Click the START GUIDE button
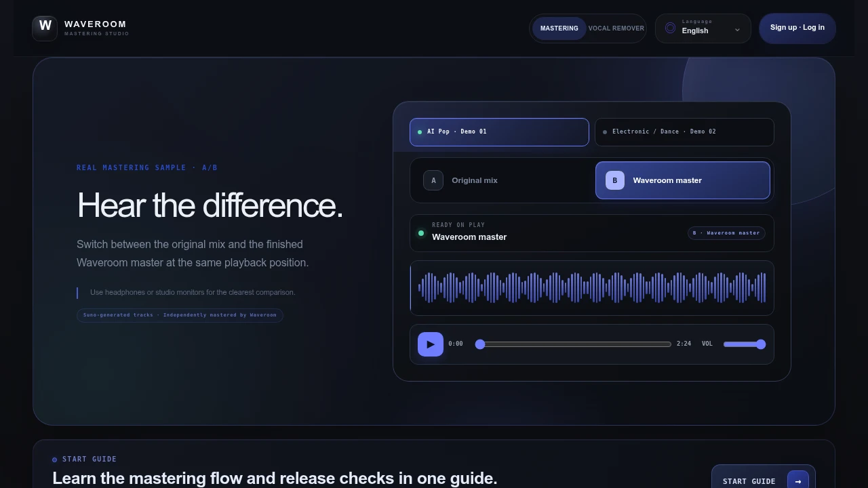 763,481
